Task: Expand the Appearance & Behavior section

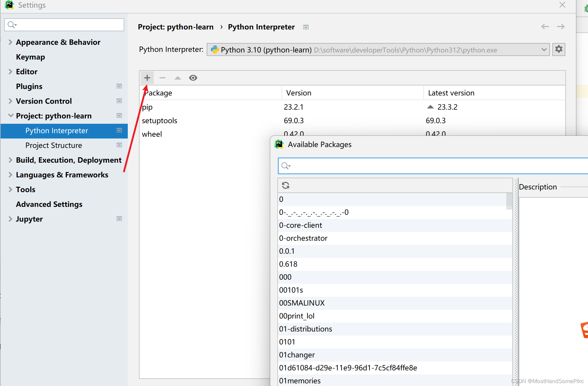Action: point(10,42)
